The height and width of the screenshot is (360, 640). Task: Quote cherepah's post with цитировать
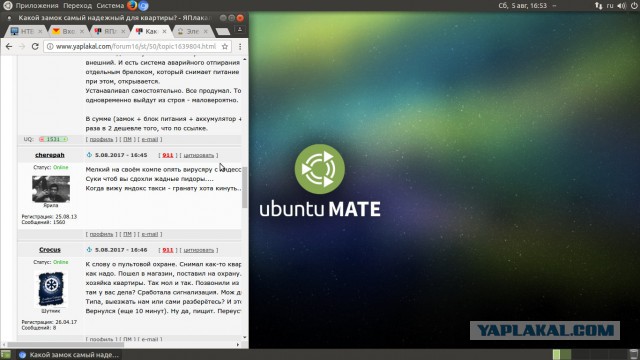coord(199,155)
